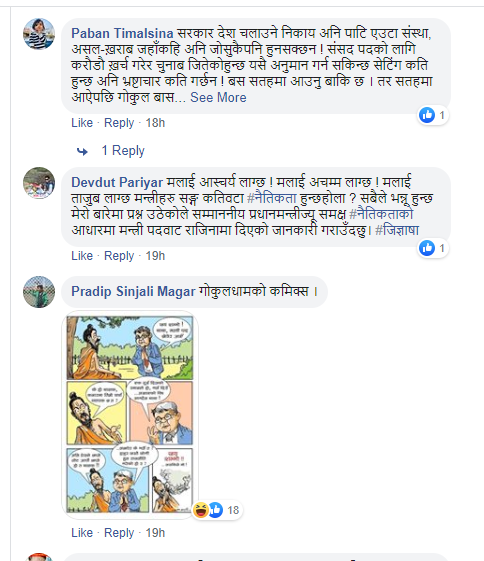Expand the 1 Reply thread
This screenshot has width=484, height=561.
[x=123, y=151]
